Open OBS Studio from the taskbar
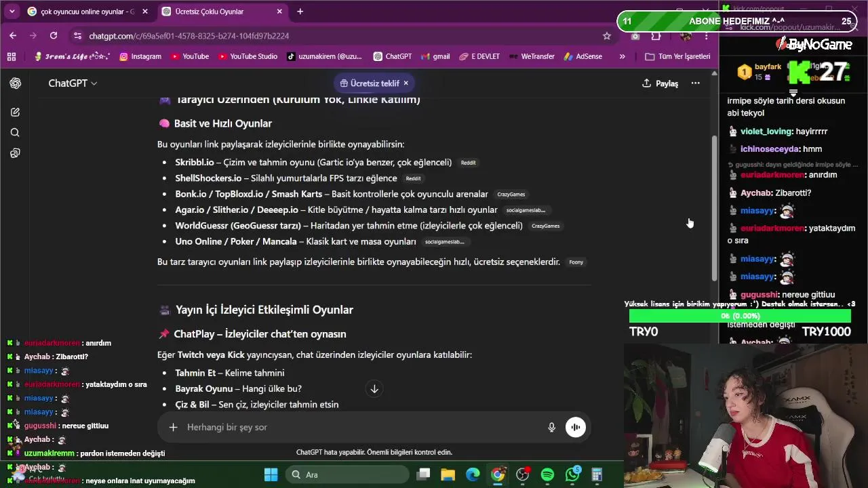The image size is (868, 488). tap(522, 474)
